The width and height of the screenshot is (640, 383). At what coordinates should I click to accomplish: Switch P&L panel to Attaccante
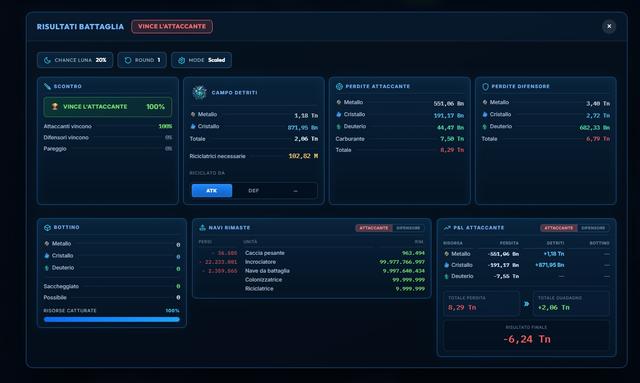(558, 228)
